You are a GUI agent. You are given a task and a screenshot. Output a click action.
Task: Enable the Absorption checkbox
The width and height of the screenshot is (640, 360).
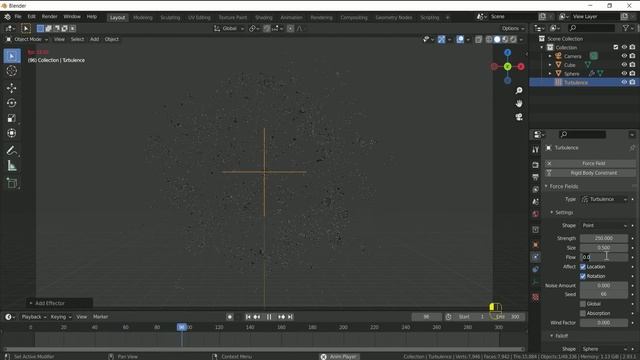pyautogui.click(x=583, y=313)
